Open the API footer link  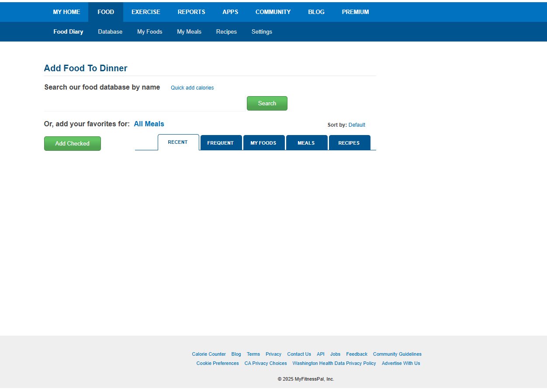(x=321, y=354)
